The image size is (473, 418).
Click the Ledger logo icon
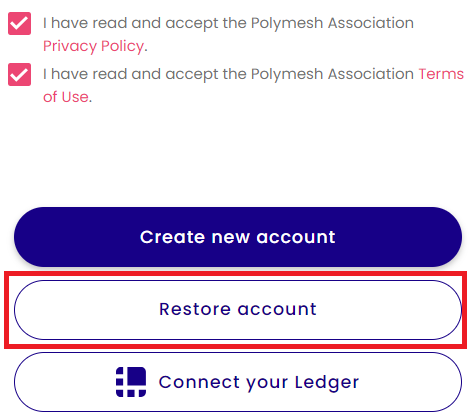tap(131, 382)
